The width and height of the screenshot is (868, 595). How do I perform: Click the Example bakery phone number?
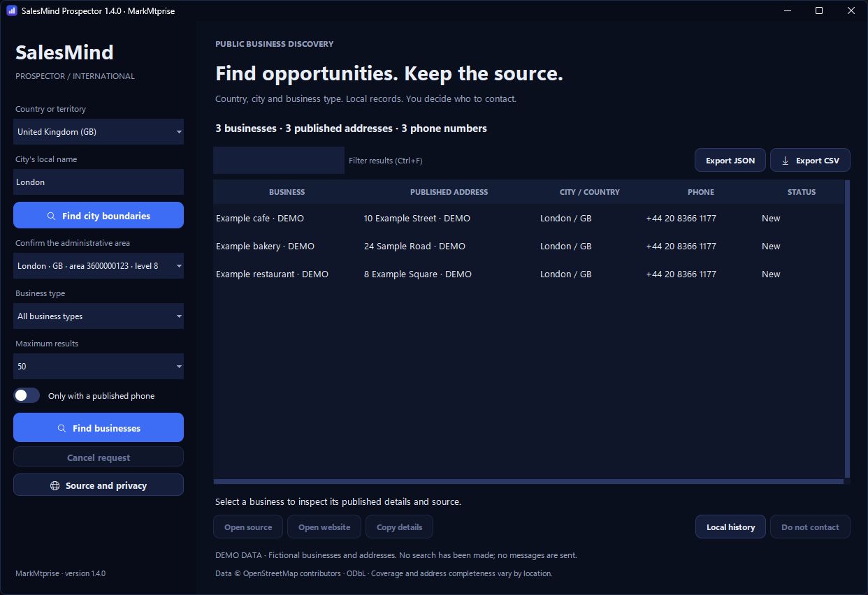[x=681, y=246]
